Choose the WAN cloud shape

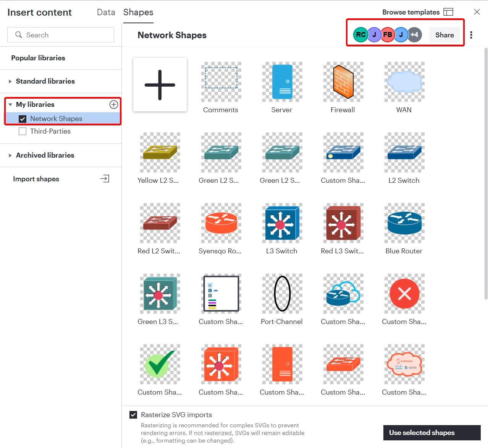coord(404,82)
